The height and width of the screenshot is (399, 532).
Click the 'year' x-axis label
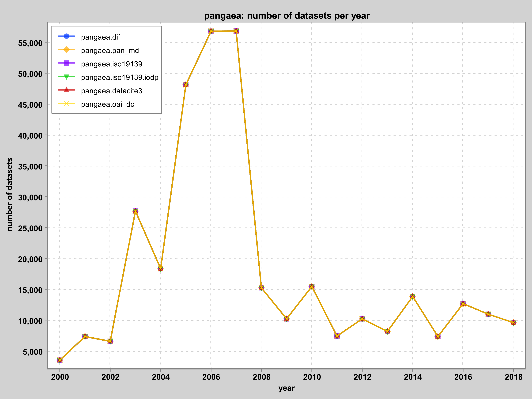coord(287,388)
